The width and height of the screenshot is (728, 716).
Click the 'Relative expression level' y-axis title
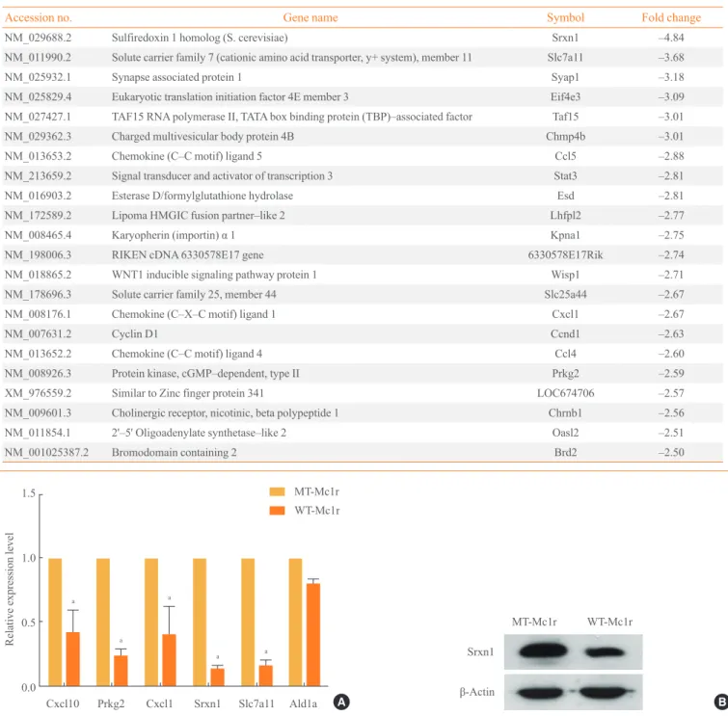[x=10, y=590]
